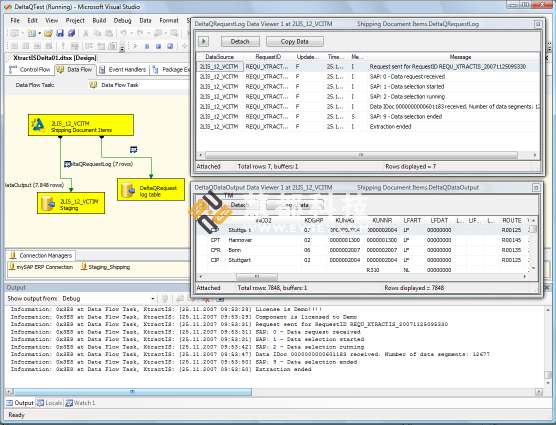Click Copy Data in DeltaQRequestLog Data Viewer
Viewport: 556px width, 425px height.
pyautogui.click(x=295, y=41)
